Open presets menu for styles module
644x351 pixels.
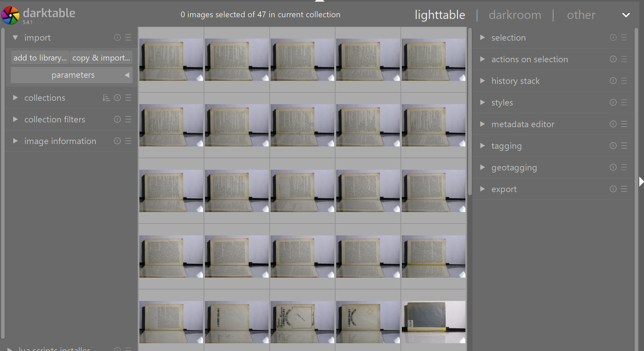coord(624,102)
